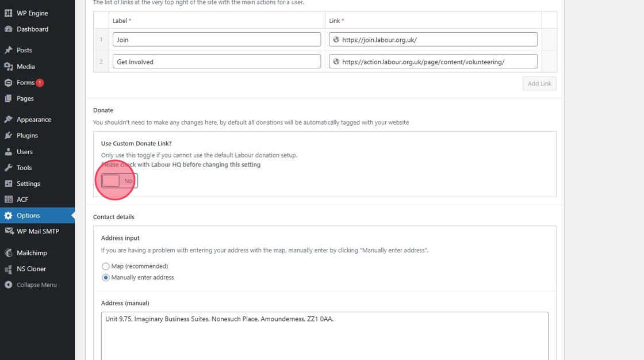Open the Forms menu item

pyautogui.click(x=25, y=83)
